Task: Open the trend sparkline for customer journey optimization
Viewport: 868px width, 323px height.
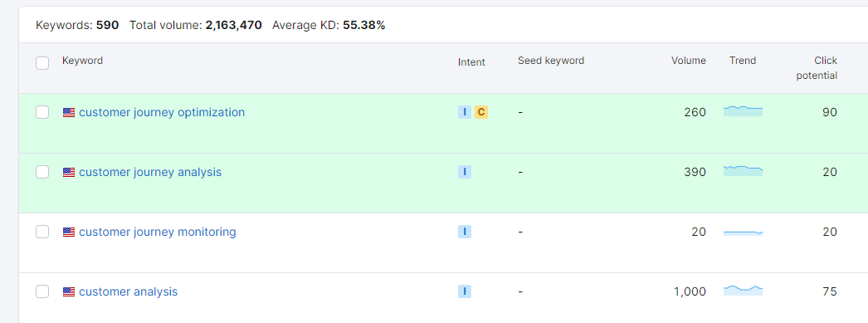Action: 743,110
